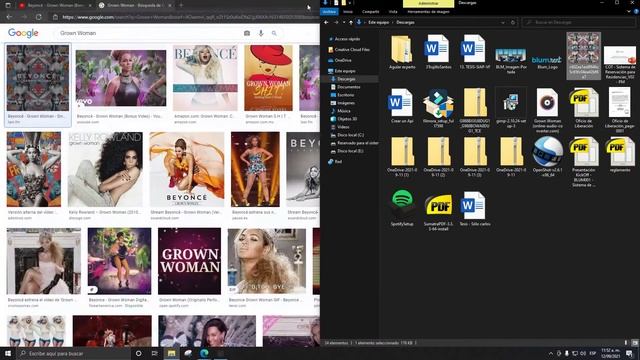Select the OpenShot installer file

[x=547, y=157]
